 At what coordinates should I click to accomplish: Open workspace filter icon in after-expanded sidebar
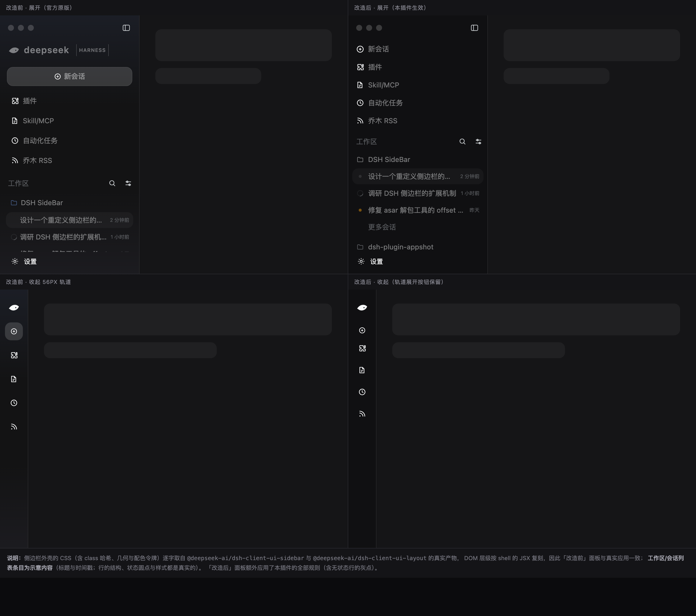pos(478,142)
